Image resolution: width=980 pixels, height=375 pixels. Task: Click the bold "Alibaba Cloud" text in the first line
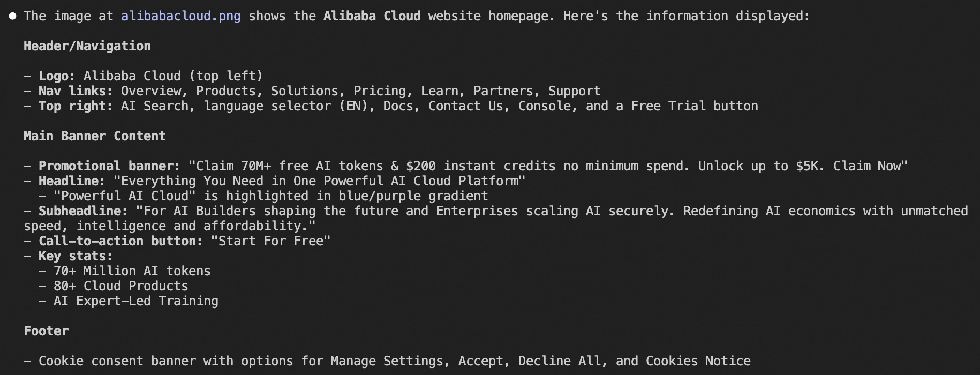click(372, 16)
